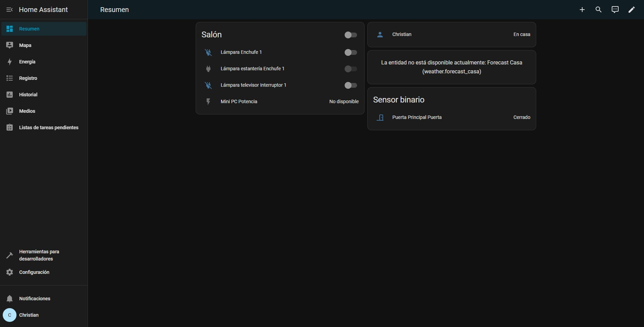644x327 pixels.
Task: Toggle the Lámpara televisor Interruptor 1 switch
Action: [x=350, y=85]
